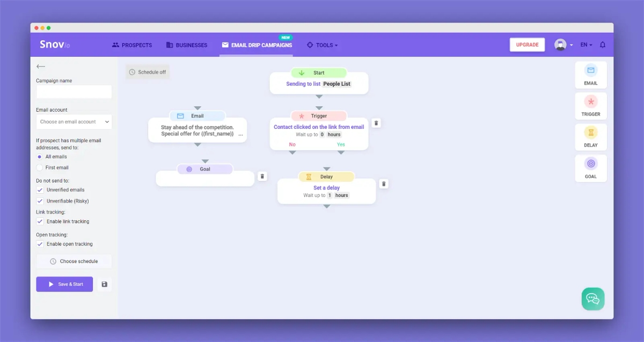This screenshot has width=644, height=342.
Task: Add an Email element from right panel
Action: click(591, 75)
